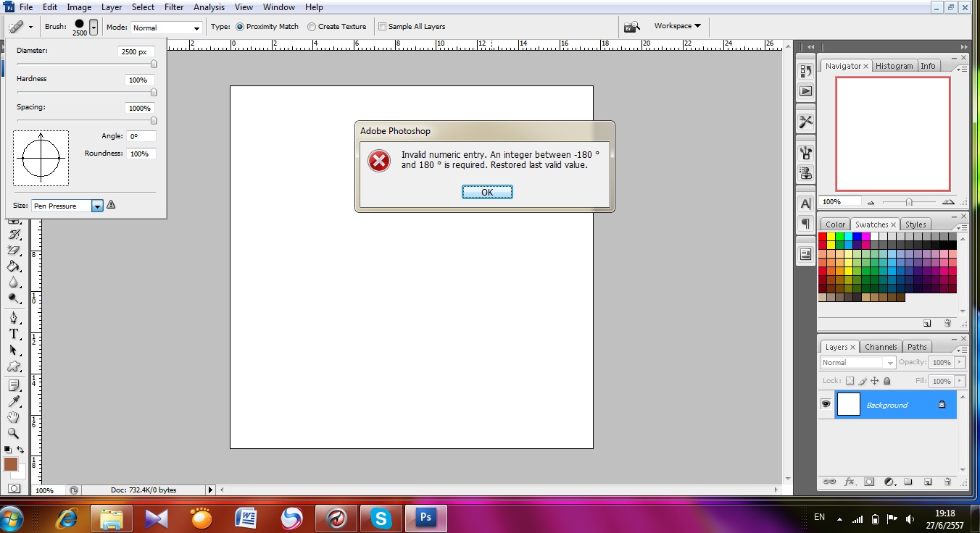The width and height of the screenshot is (980, 533).
Task: Open the Paragraph panel icon
Action: (x=805, y=223)
